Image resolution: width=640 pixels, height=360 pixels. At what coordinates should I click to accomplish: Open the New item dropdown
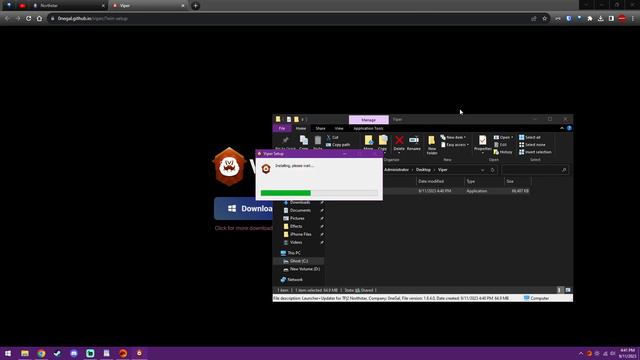click(453, 138)
